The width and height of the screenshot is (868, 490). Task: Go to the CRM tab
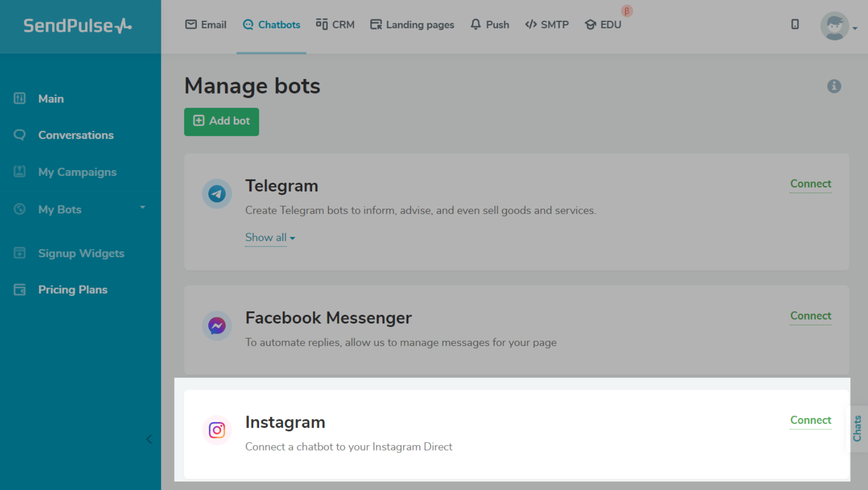335,25
